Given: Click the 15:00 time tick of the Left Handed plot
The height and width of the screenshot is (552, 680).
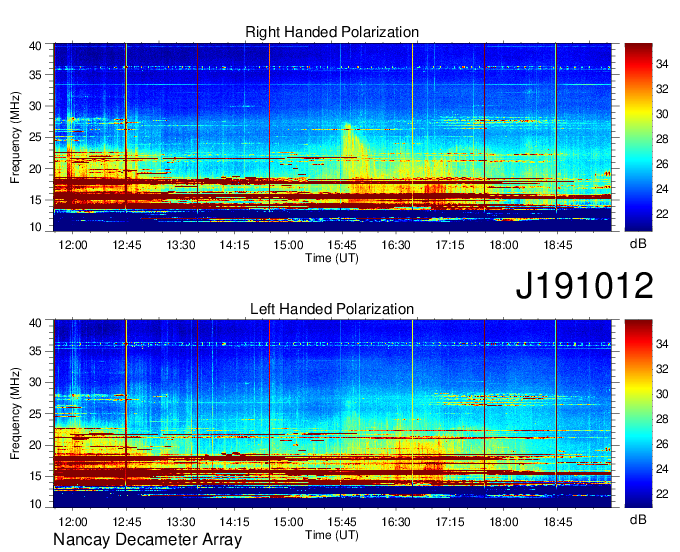Looking at the screenshot, I should coord(288,522).
